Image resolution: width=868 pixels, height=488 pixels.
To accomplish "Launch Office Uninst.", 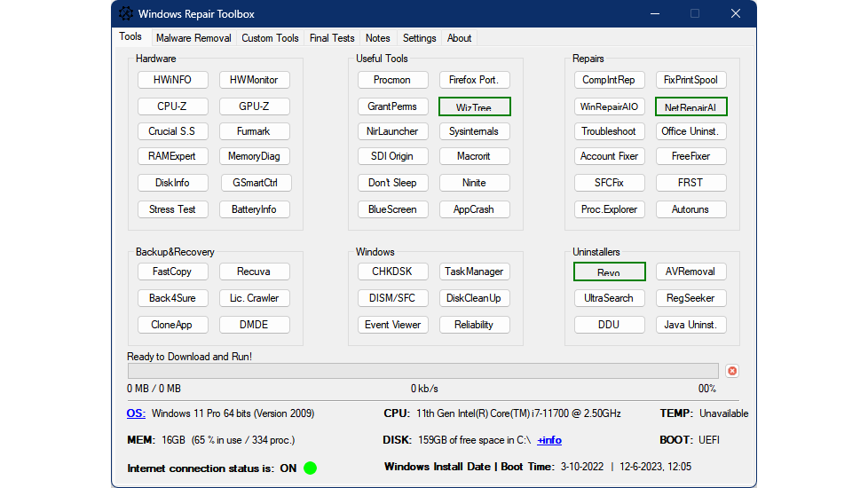I will pos(690,131).
